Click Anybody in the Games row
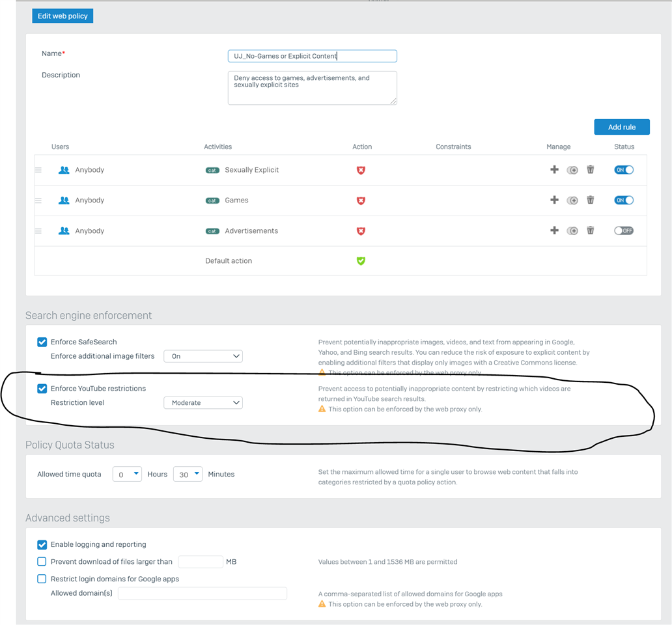 pos(90,200)
